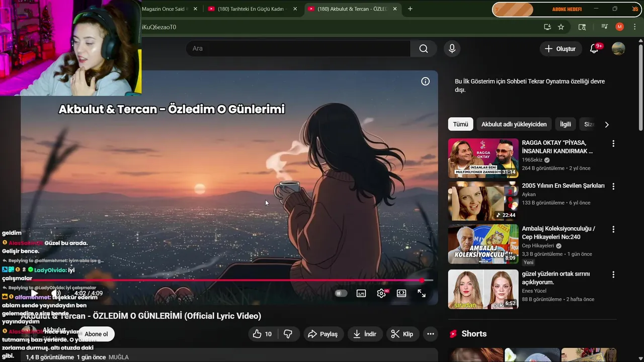Enter full screen mode

[x=422, y=293]
